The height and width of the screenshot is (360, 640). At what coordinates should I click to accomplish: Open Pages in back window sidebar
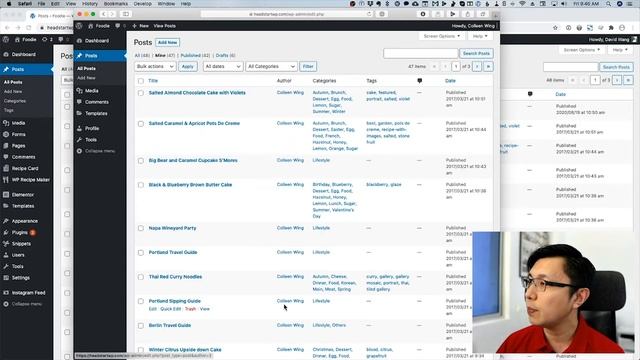click(18, 146)
